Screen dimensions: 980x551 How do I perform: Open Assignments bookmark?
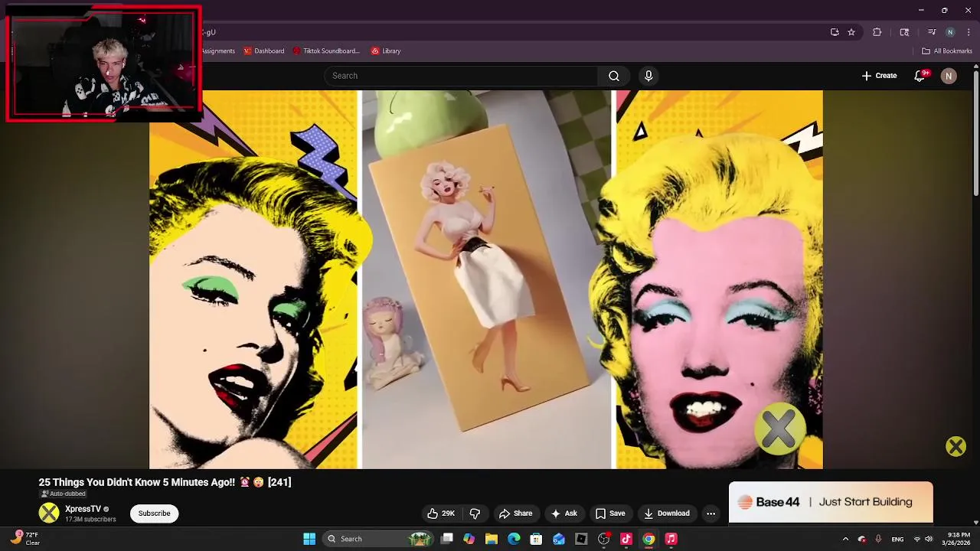point(219,51)
